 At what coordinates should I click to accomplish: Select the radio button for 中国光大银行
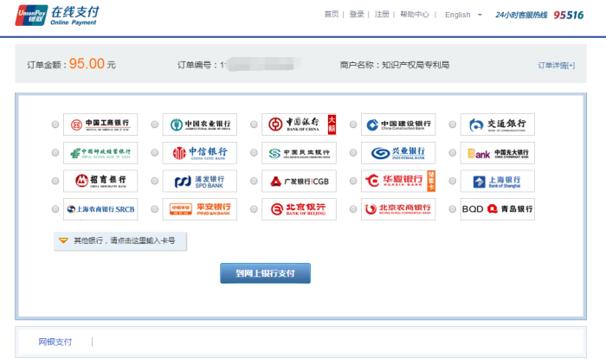(x=453, y=152)
